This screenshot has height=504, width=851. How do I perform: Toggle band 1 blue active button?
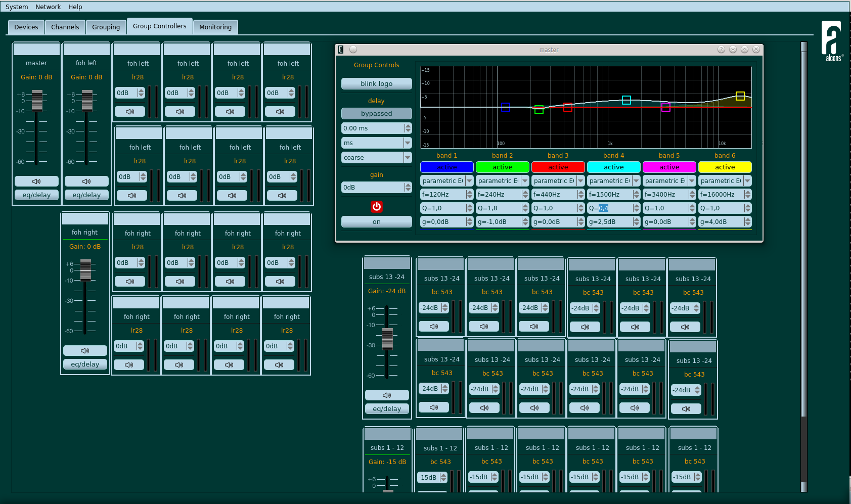pyautogui.click(x=447, y=167)
